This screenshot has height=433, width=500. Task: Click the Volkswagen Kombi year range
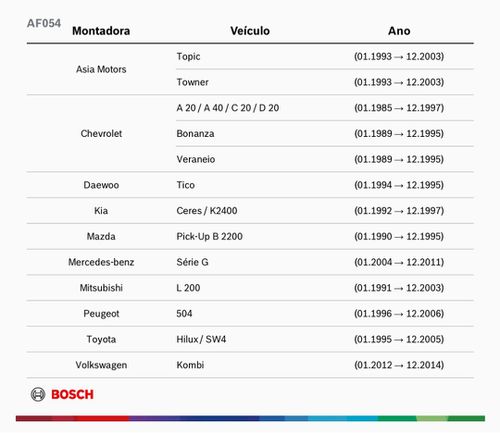399,365
